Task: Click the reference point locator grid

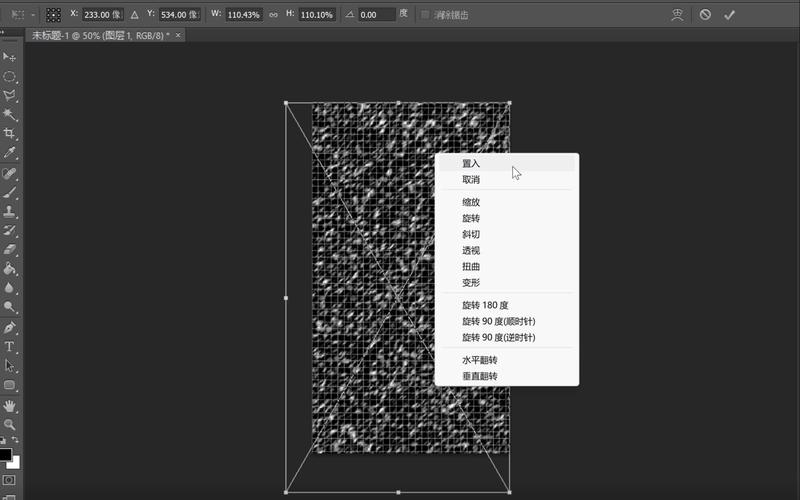Action: pyautogui.click(x=54, y=15)
